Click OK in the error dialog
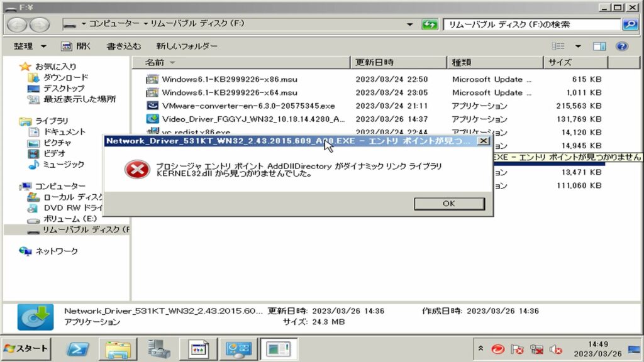The width and height of the screenshot is (644, 362). pos(449,204)
